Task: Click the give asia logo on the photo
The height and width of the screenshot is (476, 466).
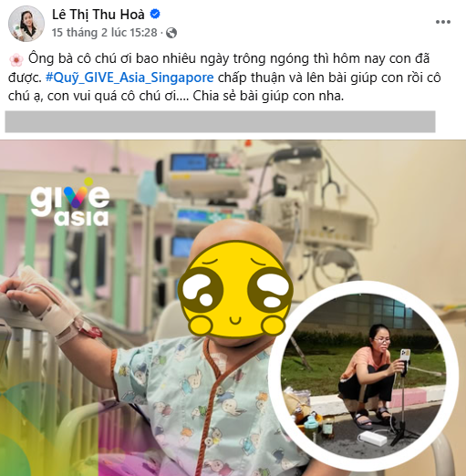Action: click(x=70, y=203)
